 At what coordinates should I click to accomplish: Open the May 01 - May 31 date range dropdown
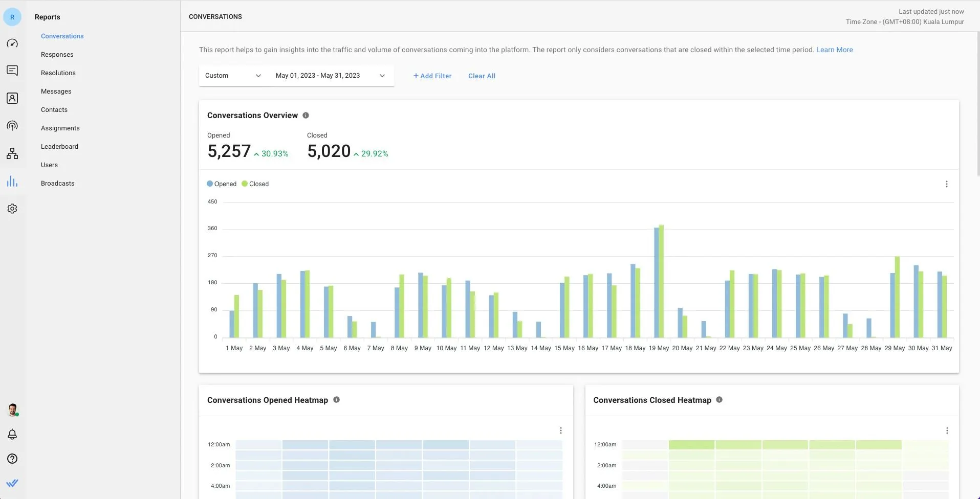pyautogui.click(x=330, y=76)
